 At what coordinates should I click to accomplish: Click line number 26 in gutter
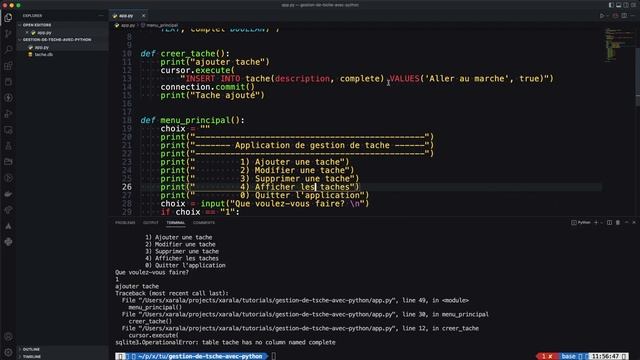(x=127, y=187)
